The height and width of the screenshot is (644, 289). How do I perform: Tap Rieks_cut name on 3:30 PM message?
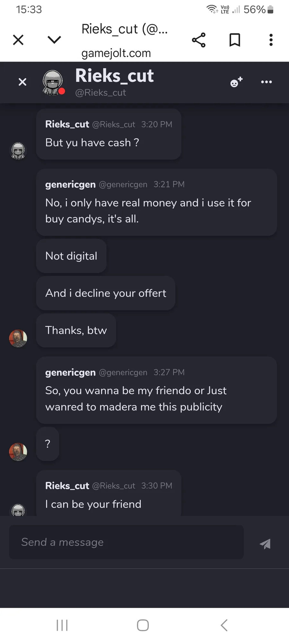(x=67, y=486)
